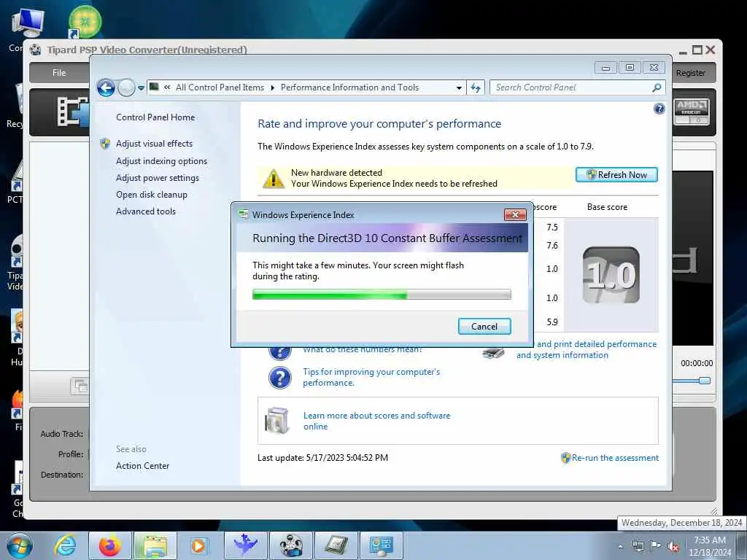The width and height of the screenshot is (747, 560).
Task: Switch to Control Panel taskbar icon
Action: click(382, 545)
